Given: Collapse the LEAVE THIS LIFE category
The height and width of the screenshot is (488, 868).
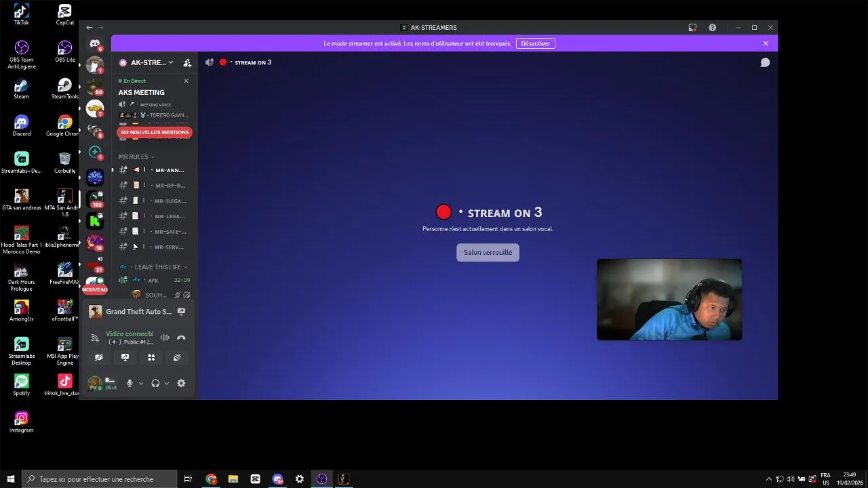Looking at the screenshot, I should (153, 267).
